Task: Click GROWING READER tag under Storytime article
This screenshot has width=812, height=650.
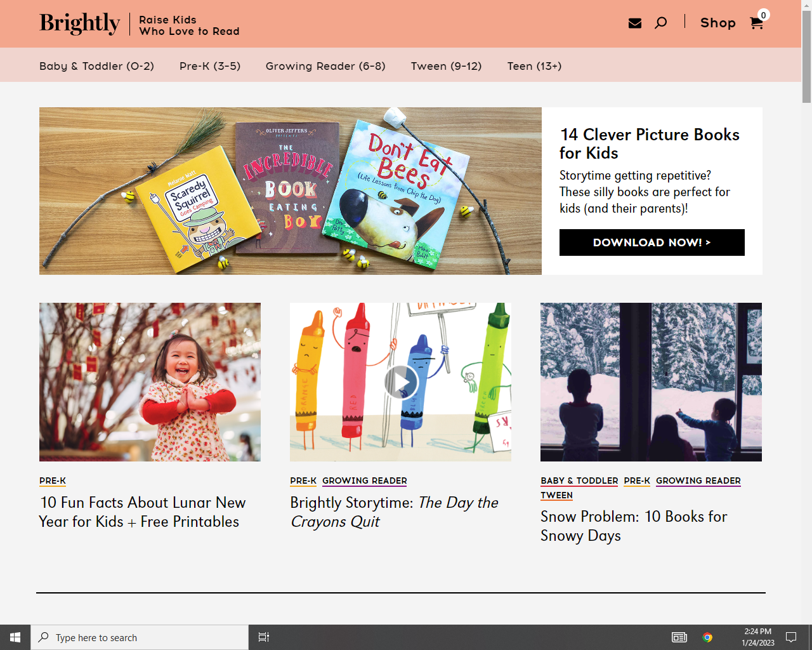Action: click(365, 481)
